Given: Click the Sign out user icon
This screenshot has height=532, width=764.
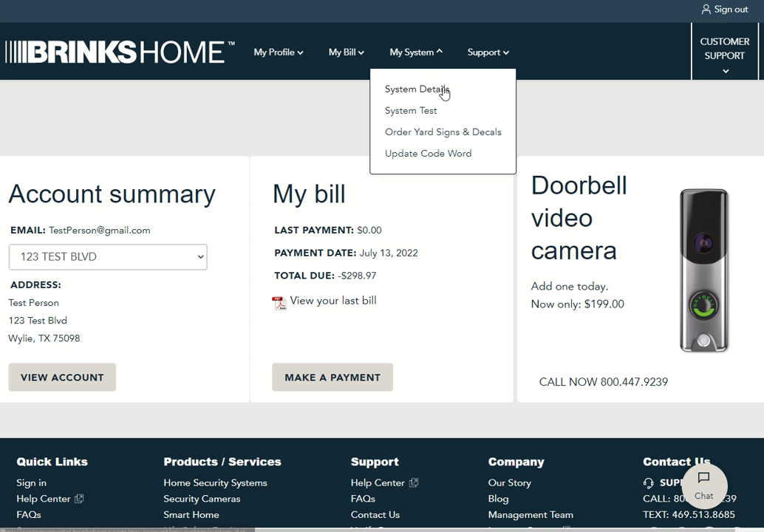Looking at the screenshot, I should 706,10.
